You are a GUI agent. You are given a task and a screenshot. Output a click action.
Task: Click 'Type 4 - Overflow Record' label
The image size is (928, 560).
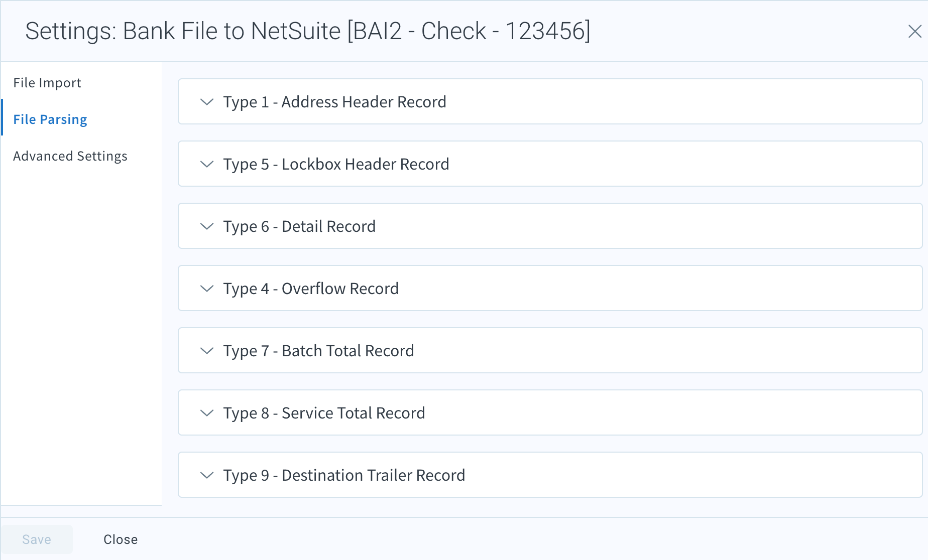pyautogui.click(x=311, y=289)
